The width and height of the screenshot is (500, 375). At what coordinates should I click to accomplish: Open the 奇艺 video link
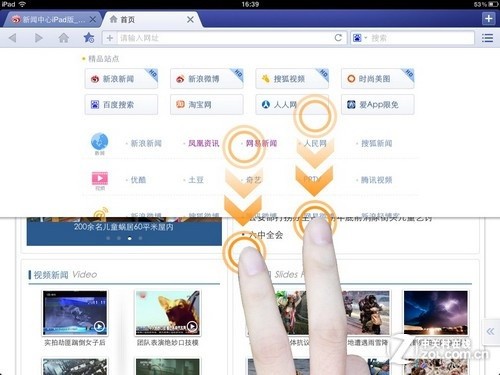point(253,180)
